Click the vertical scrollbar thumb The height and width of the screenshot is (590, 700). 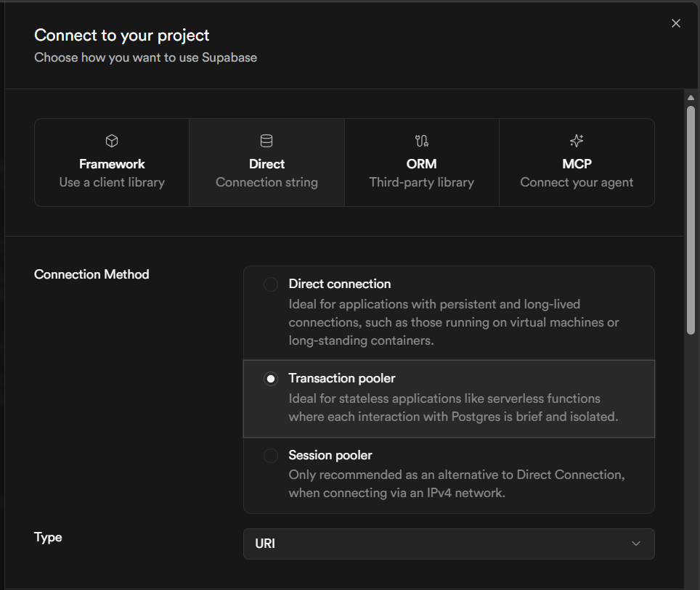691,218
